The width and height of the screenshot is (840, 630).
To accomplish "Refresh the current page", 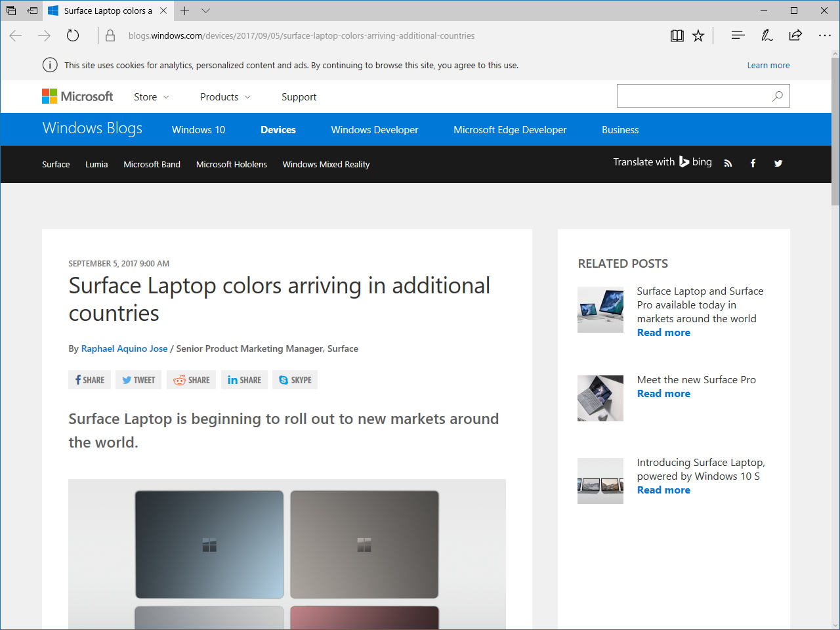I will pyautogui.click(x=72, y=35).
